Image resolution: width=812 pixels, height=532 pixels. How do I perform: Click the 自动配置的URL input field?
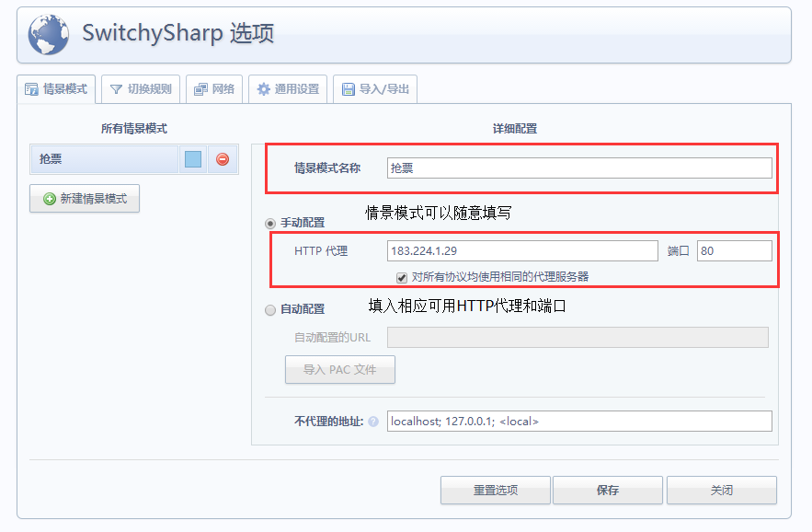[x=578, y=337]
